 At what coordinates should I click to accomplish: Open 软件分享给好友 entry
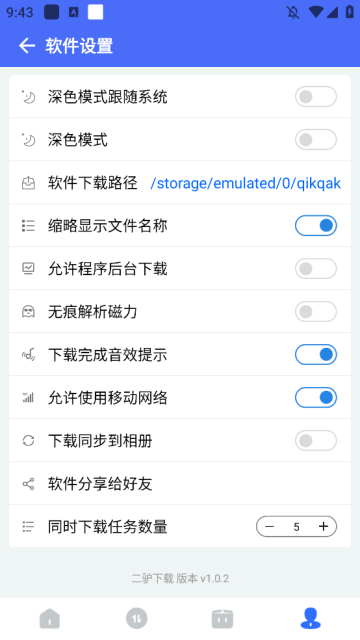pyautogui.click(x=180, y=484)
